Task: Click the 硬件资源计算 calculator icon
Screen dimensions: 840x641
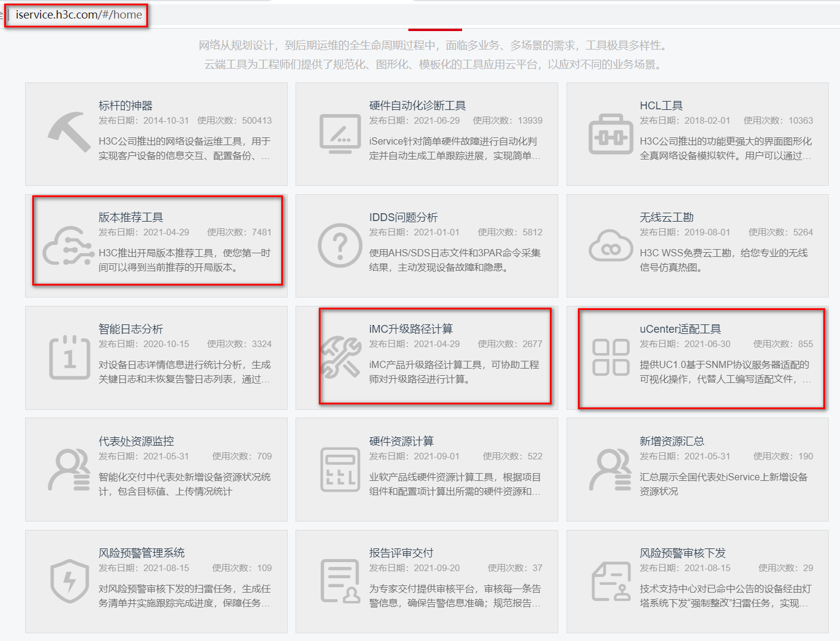Action: coord(340,470)
